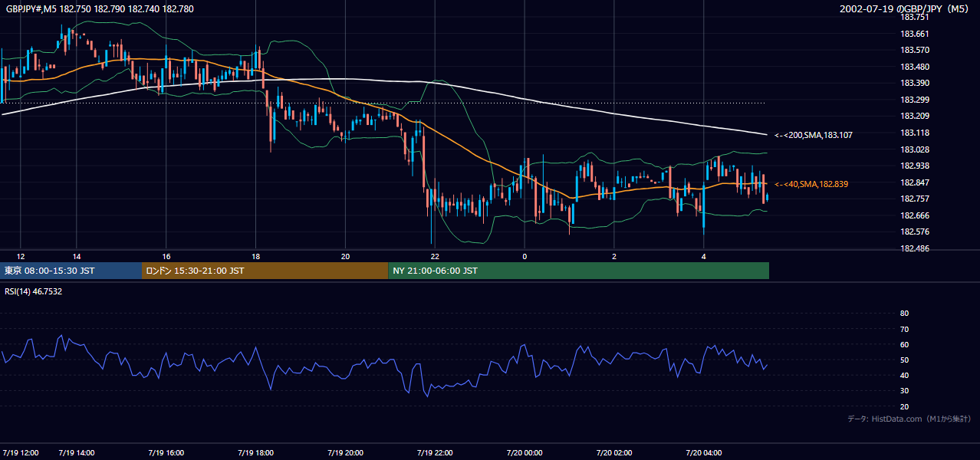Click RSI level 70 on the axis
Screen dimensions: 980x460
(904, 329)
